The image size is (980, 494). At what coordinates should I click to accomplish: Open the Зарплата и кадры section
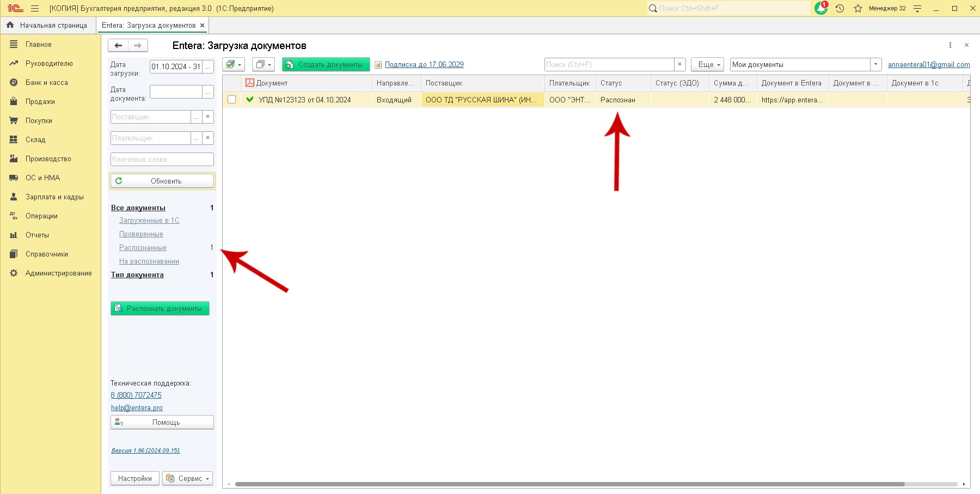(54, 197)
